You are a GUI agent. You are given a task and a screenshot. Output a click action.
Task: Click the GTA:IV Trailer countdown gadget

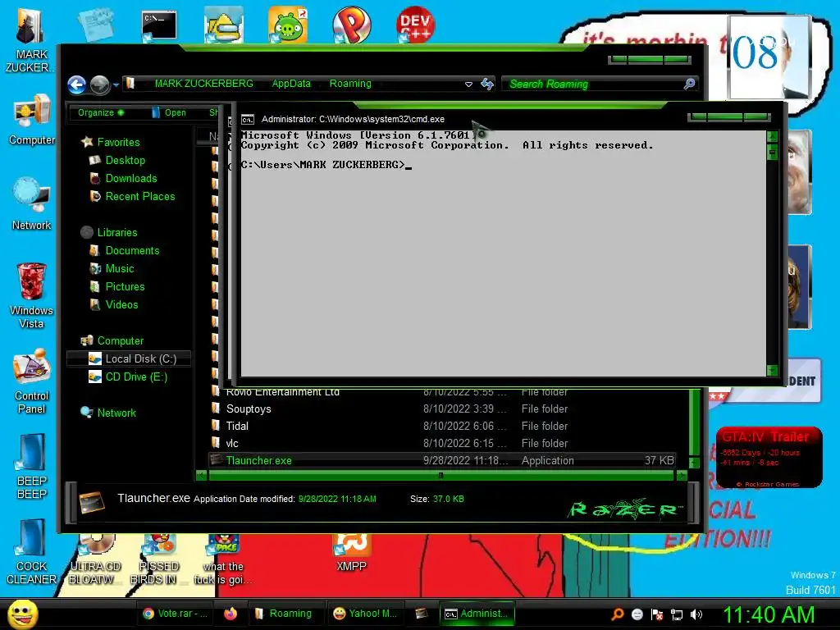click(769, 457)
